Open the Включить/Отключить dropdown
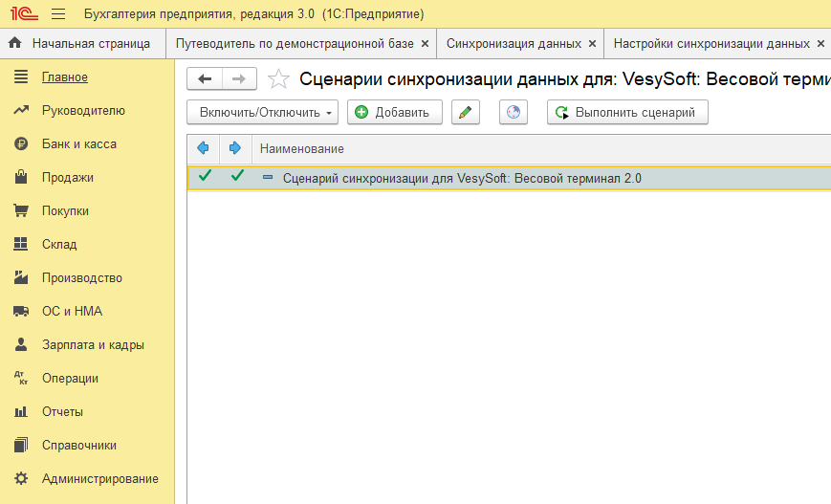 263,113
